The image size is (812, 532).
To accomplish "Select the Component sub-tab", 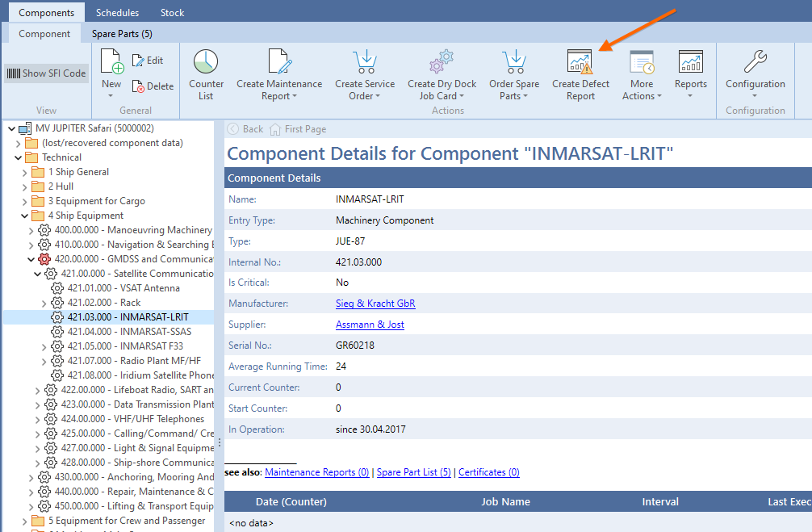I will [x=44, y=34].
